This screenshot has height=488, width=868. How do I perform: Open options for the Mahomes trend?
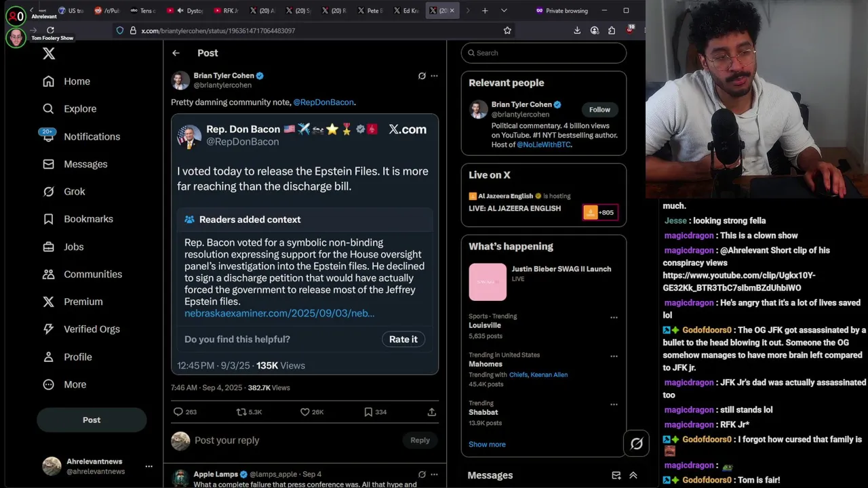(x=614, y=356)
